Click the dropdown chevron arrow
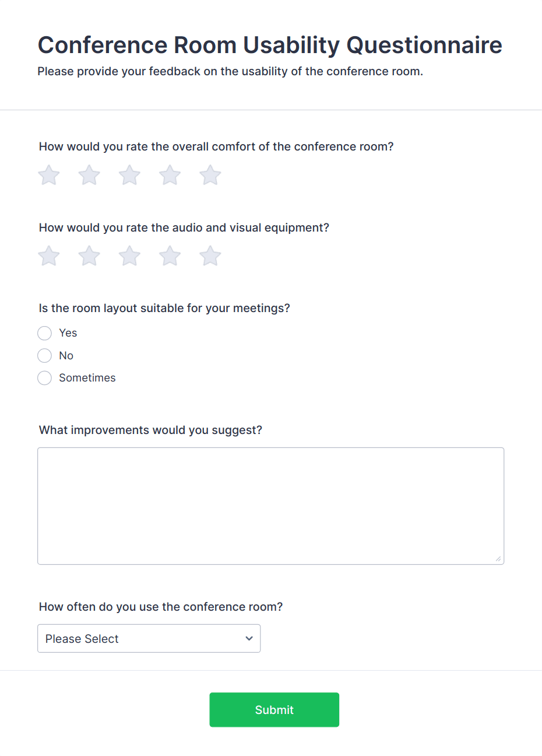This screenshot has height=756, width=542. point(249,639)
